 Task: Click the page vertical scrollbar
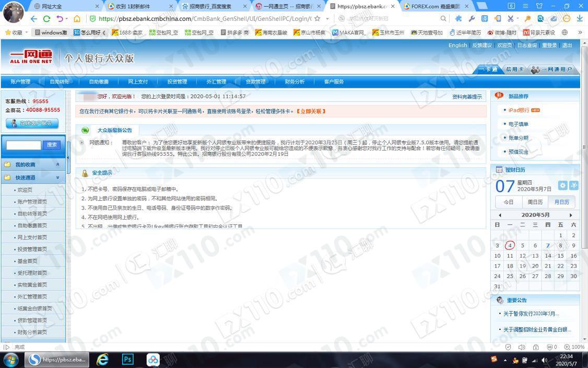[x=584, y=147]
